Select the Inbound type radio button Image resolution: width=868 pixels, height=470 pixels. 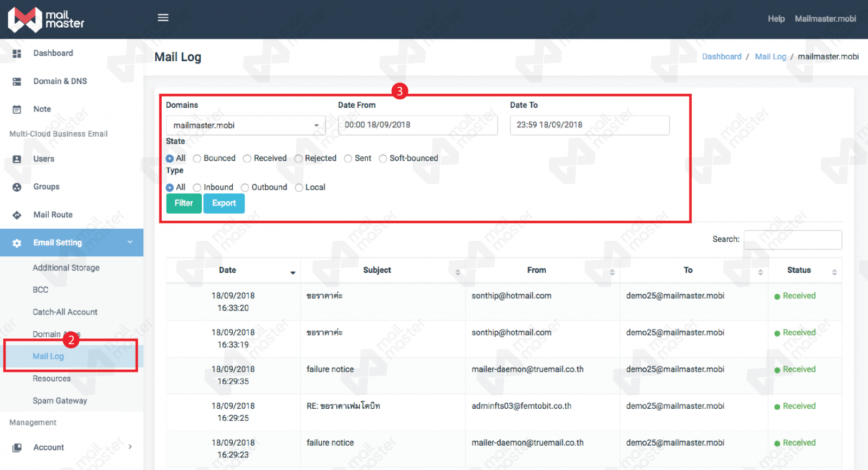[x=197, y=188]
